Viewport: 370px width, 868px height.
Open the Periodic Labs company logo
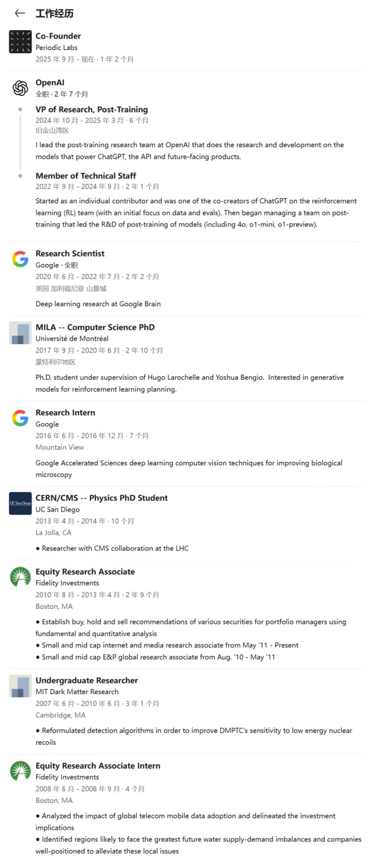pos(21,42)
